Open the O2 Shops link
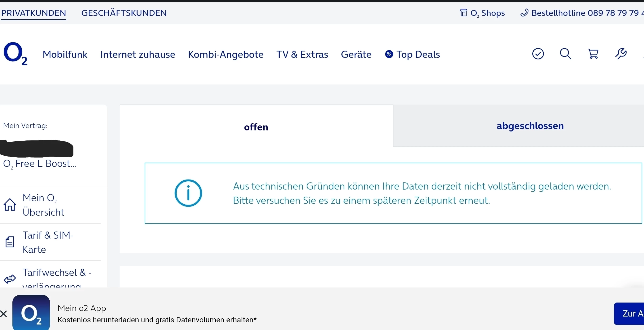 (x=482, y=13)
